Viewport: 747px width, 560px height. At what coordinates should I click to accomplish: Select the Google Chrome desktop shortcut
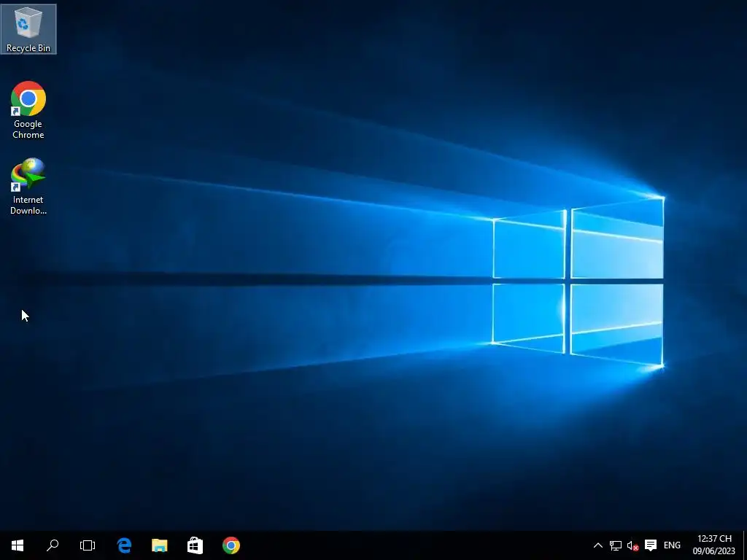coord(28,110)
